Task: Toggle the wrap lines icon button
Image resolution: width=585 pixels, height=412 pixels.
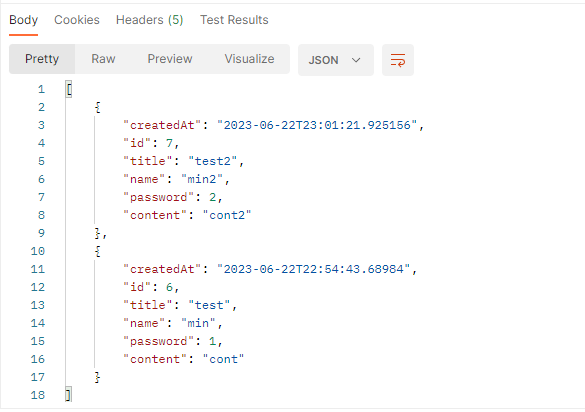Action: tap(398, 60)
